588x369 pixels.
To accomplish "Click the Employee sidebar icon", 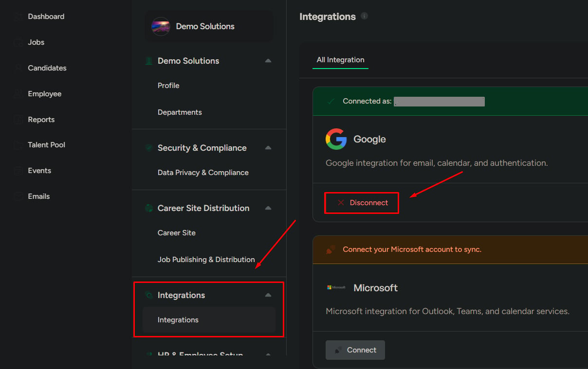I will (18, 94).
